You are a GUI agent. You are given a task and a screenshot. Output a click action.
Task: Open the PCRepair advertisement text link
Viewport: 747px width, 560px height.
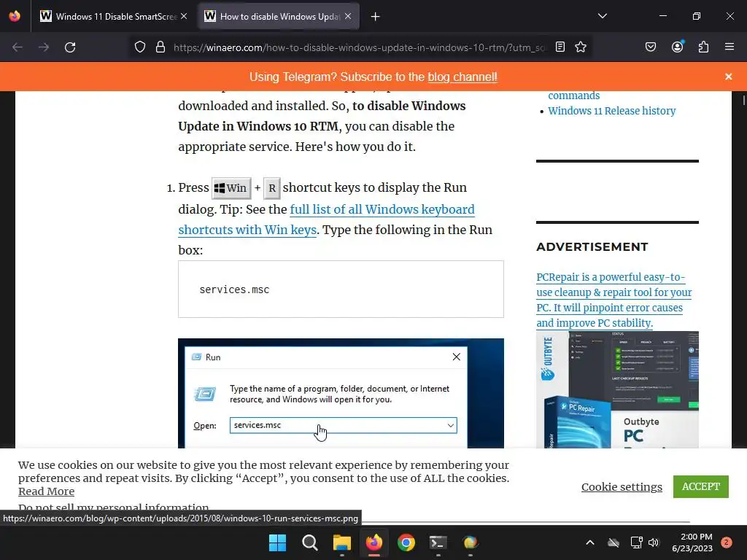[x=614, y=300]
